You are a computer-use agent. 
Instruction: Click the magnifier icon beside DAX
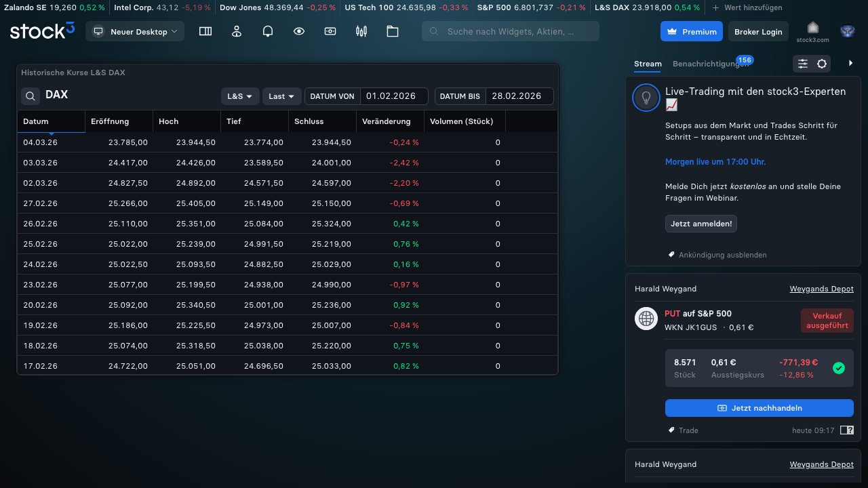(x=31, y=96)
